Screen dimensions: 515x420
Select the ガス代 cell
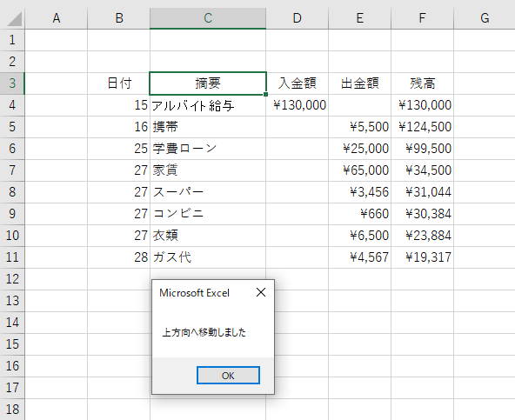tap(208, 257)
